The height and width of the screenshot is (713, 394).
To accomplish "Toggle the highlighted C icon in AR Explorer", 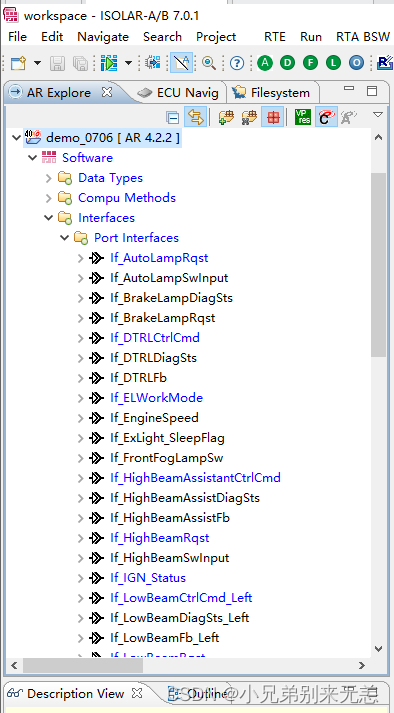I will (x=326, y=117).
